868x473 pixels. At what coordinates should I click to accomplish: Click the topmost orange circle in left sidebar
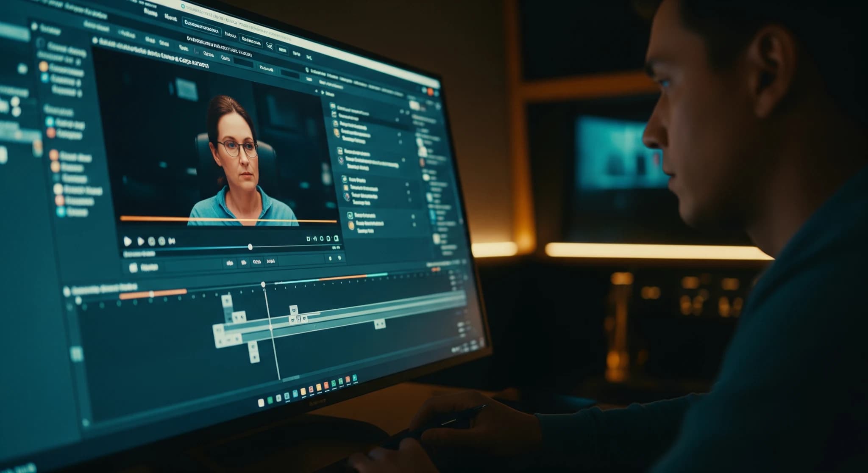click(x=44, y=66)
